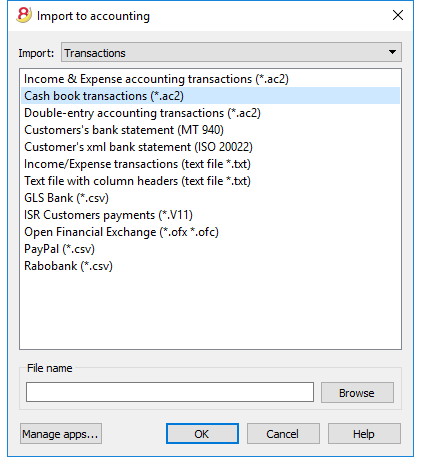The image size is (421, 464).
Task: Open the Import type dropdown arrow
Action: [392, 52]
